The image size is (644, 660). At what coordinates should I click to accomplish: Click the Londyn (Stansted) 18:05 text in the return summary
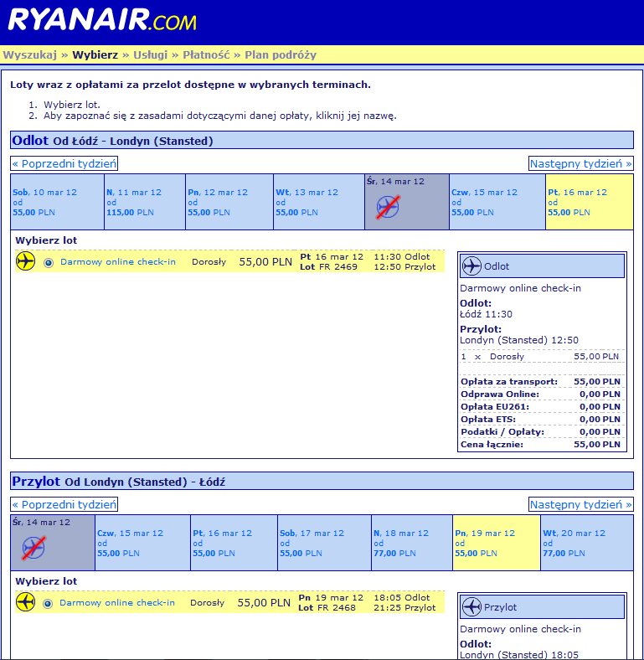pyautogui.click(x=519, y=654)
